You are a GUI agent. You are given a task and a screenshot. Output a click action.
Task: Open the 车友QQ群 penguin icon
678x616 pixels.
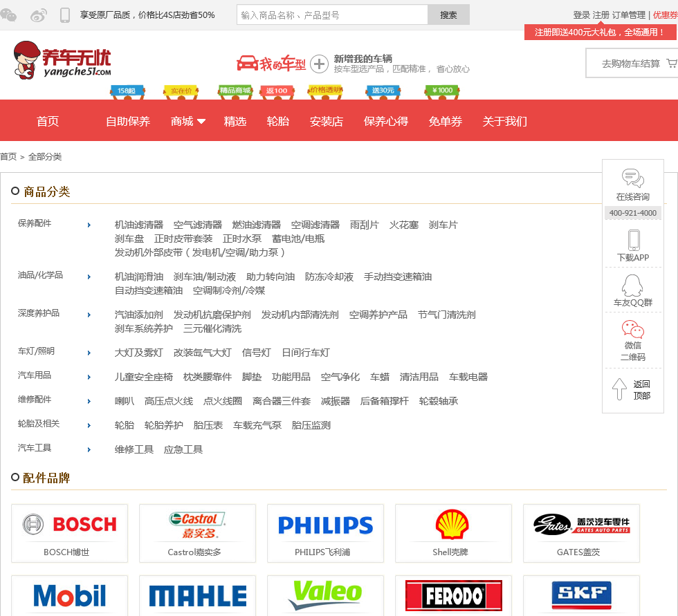pyautogui.click(x=632, y=285)
